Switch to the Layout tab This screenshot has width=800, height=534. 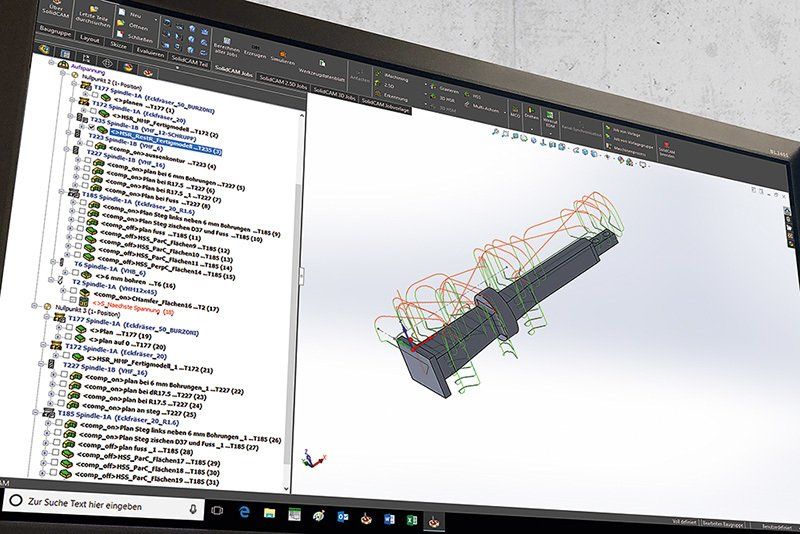click(x=90, y=38)
